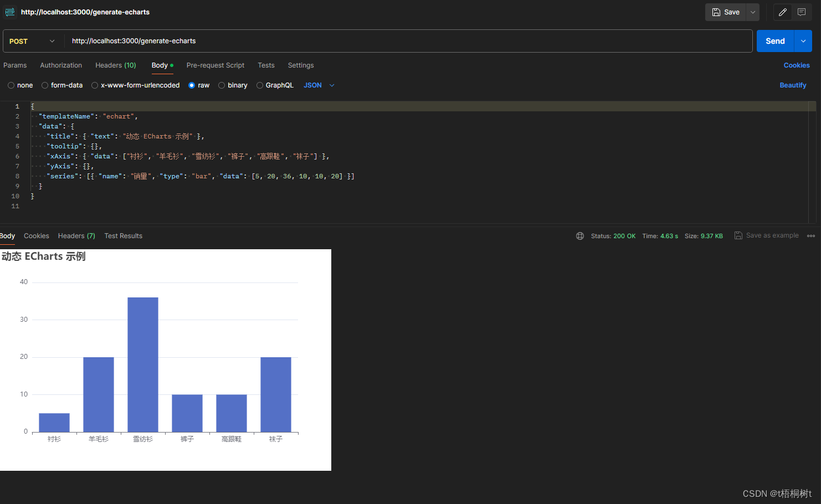
Task: Select the raw radio button
Action: click(x=192, y=85)
